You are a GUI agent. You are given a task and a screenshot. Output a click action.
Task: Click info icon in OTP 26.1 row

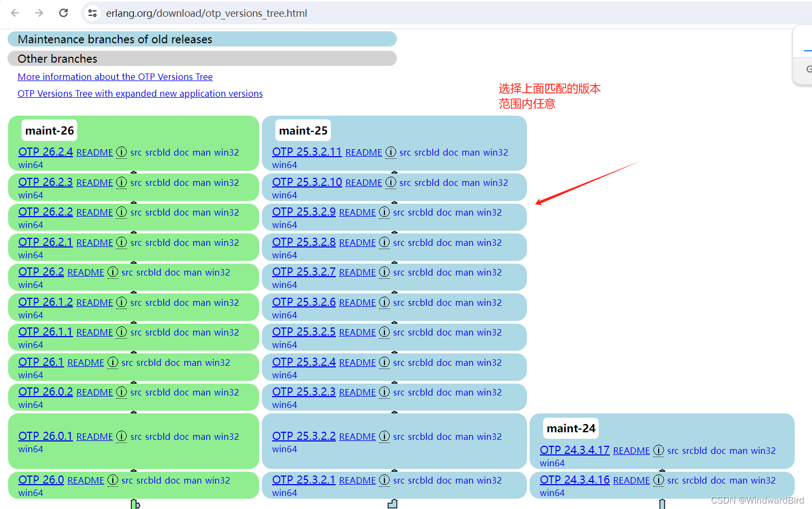pyautogui.click(x=113, y=363)
